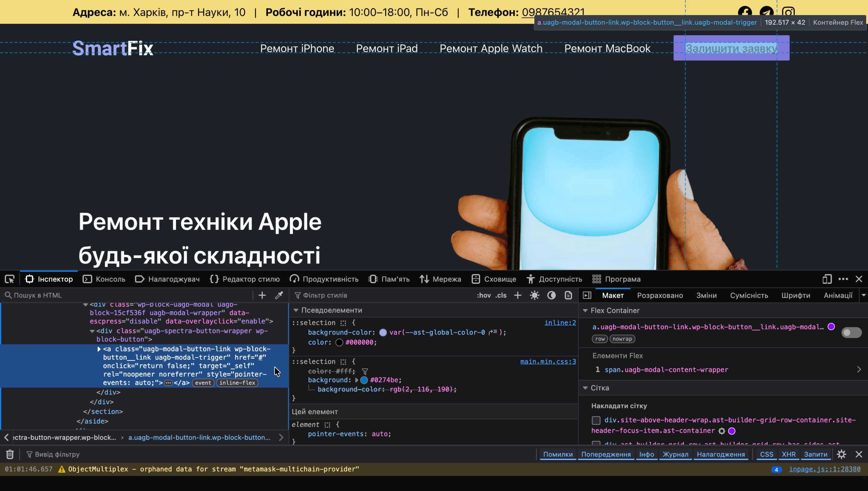Open the Instagram social icon

788,13
